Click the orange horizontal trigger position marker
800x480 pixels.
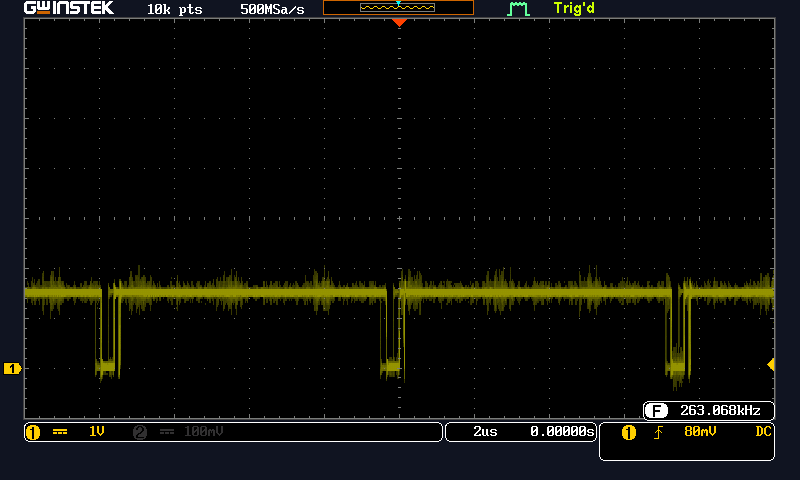point(399,22)
